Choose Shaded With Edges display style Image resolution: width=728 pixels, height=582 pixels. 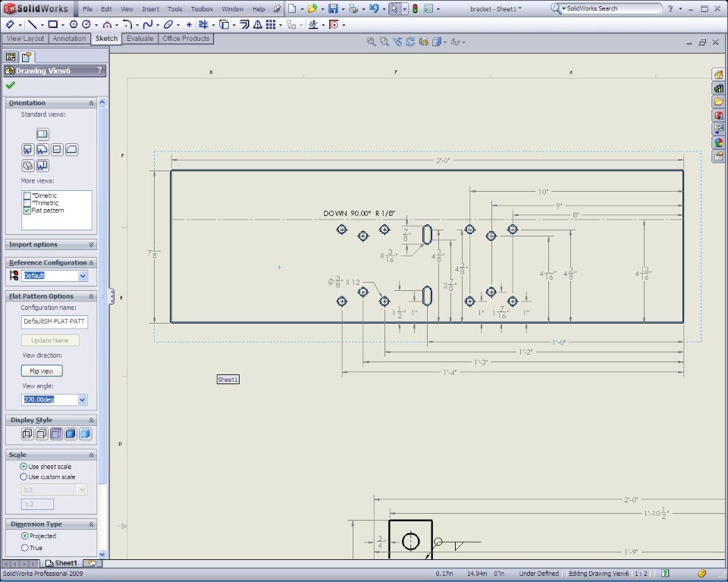coord(71,434)
